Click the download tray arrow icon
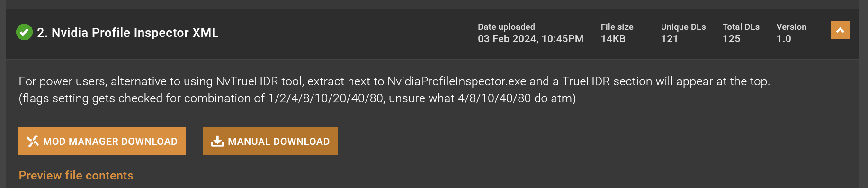The width and height of the screenshot is (868, 188). click(217, 141)
